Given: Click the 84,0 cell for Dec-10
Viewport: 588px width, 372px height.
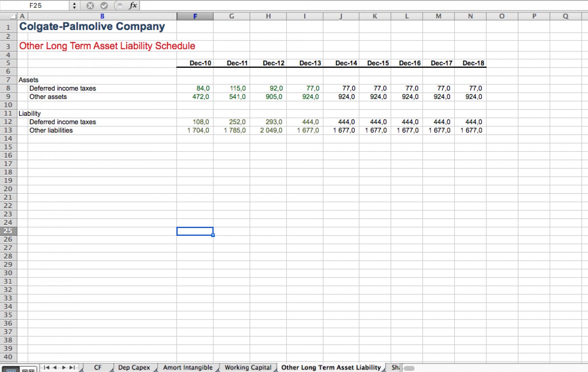Looking at the screenshot, I should click(195, 88).
